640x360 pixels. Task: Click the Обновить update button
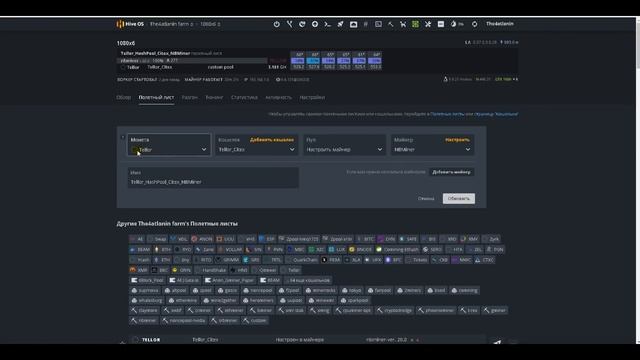point(459,198)
